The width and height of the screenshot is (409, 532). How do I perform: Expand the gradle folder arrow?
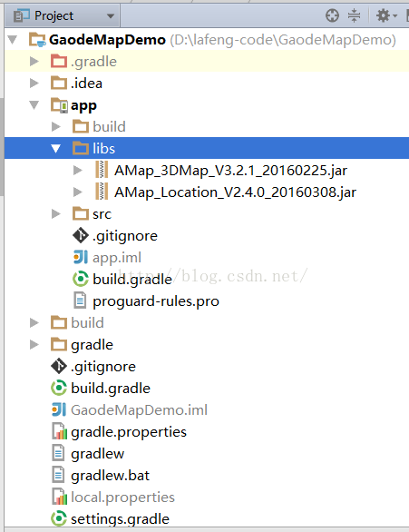pyautogui.click(x=34, y=344)
